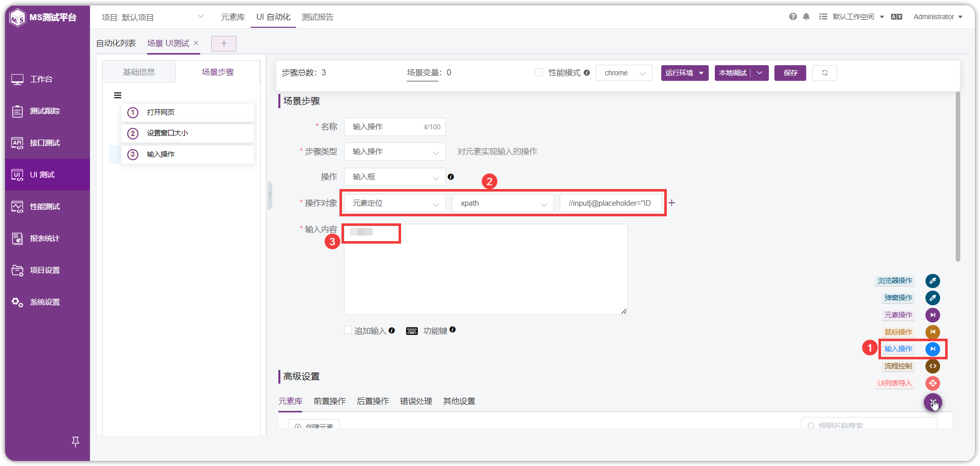Open the 操作 输入框 dropdown

click(x=395, y=177)
